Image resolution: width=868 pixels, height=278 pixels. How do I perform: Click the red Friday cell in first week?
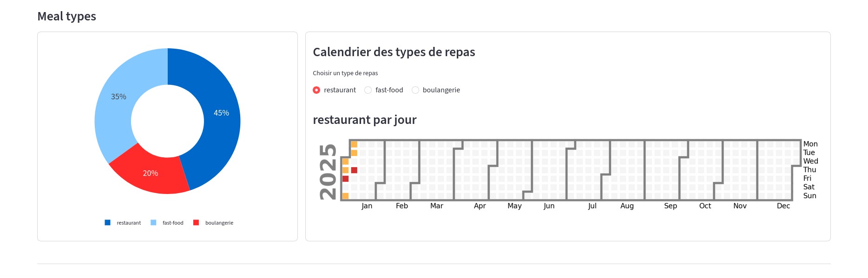click(x=345, y=179)
